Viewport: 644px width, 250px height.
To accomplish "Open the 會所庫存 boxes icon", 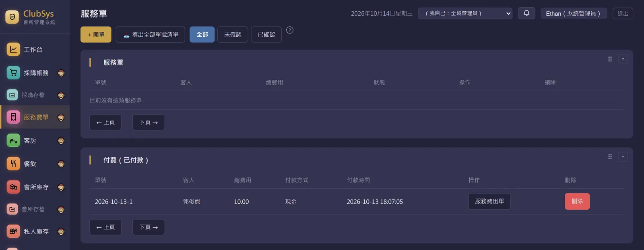I will click(x=13, y=187).
